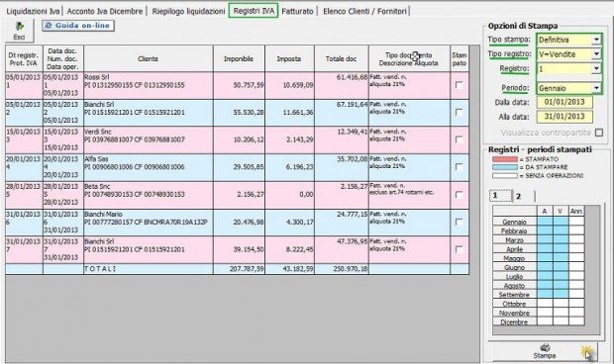Image resolution: width=614 pixels, height=364 pixels.
Task: Expand the Tipo registro dropdown
Action: [596, 54]
